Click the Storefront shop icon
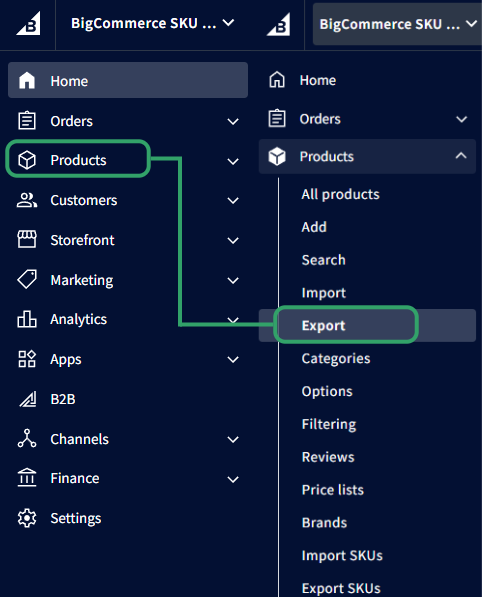 (x=27, y=239)
